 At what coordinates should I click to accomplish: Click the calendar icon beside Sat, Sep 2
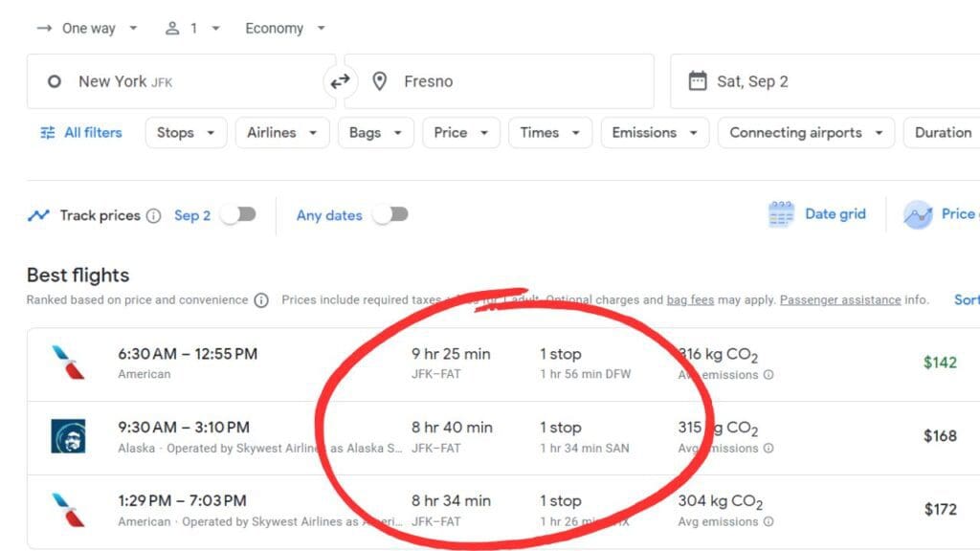(698, 81)
